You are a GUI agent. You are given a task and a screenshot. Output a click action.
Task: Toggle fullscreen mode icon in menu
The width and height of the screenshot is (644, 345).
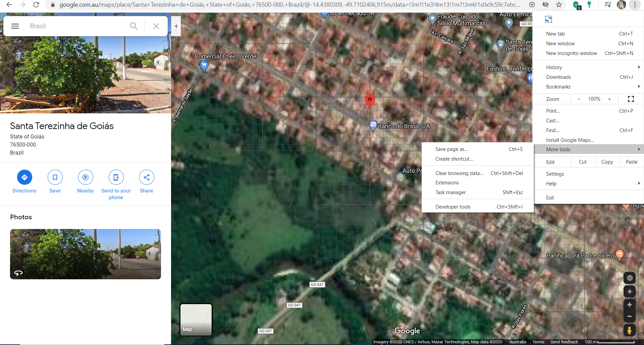click(x=631, y=99)
